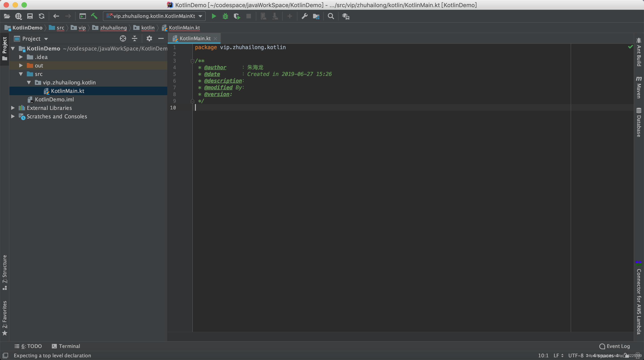
Task: Toggle tool window bars icon at bottom-left
Action: click(x=5, y=355)
